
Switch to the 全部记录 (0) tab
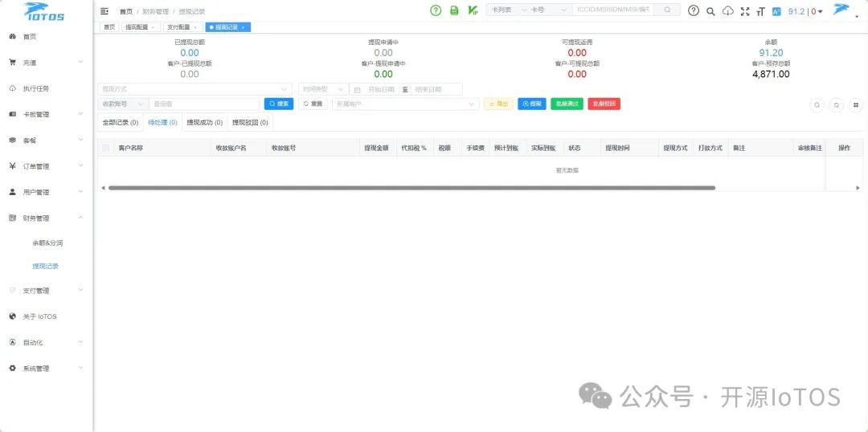(x=120, y=123)
